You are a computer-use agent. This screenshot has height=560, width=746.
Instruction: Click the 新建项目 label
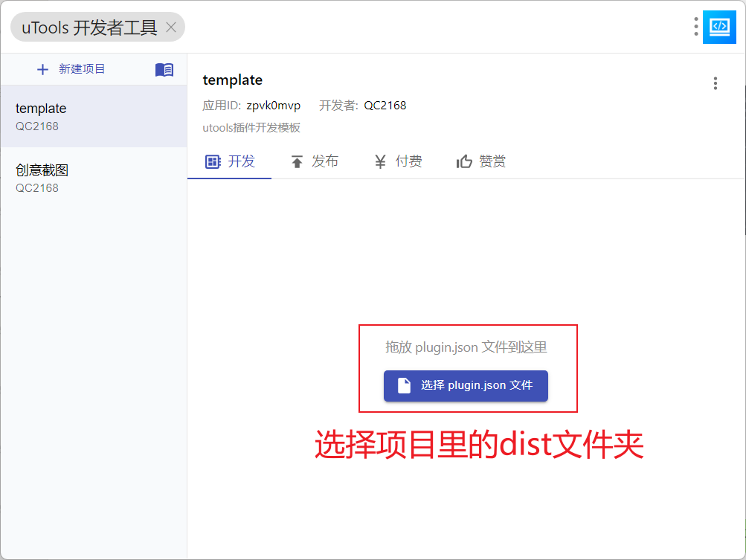[x=82, y=69]
